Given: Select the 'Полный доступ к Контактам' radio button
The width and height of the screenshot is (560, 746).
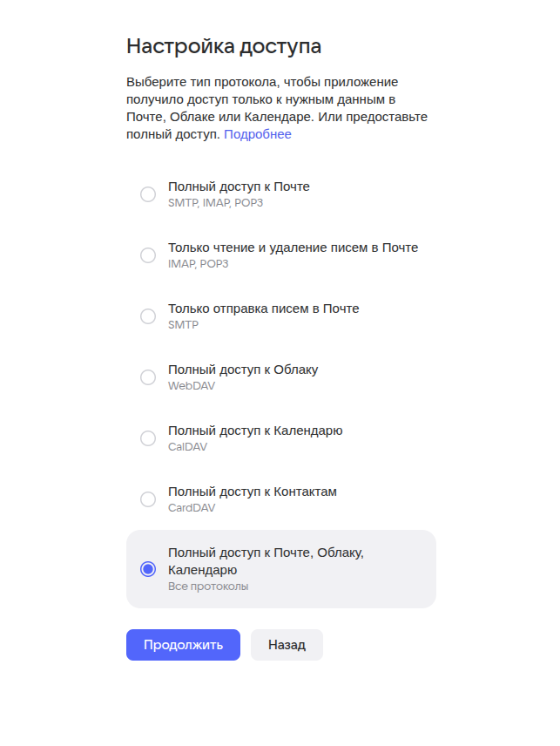Looking at the screenshot, I should [x=148, y=499].
